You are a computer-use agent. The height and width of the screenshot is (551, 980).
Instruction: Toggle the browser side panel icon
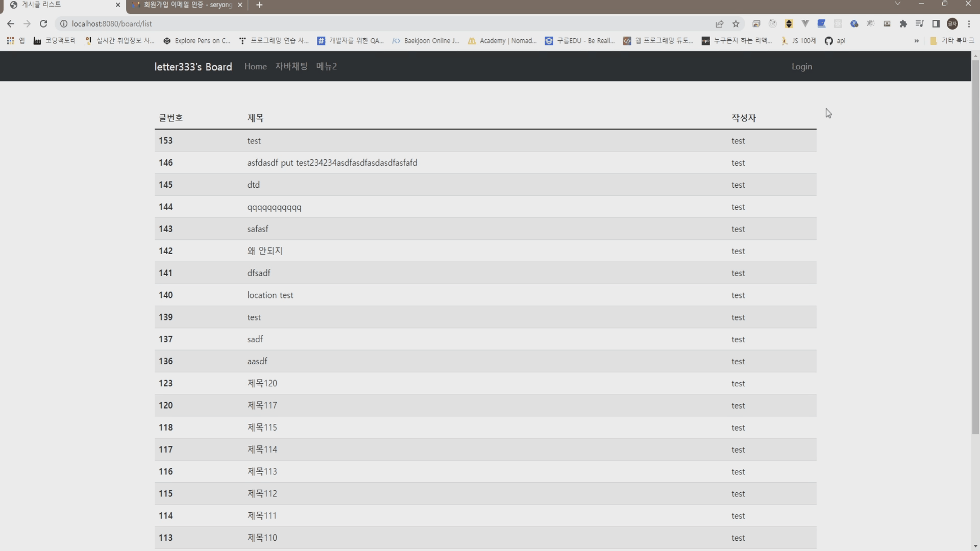tap(936, 24)
